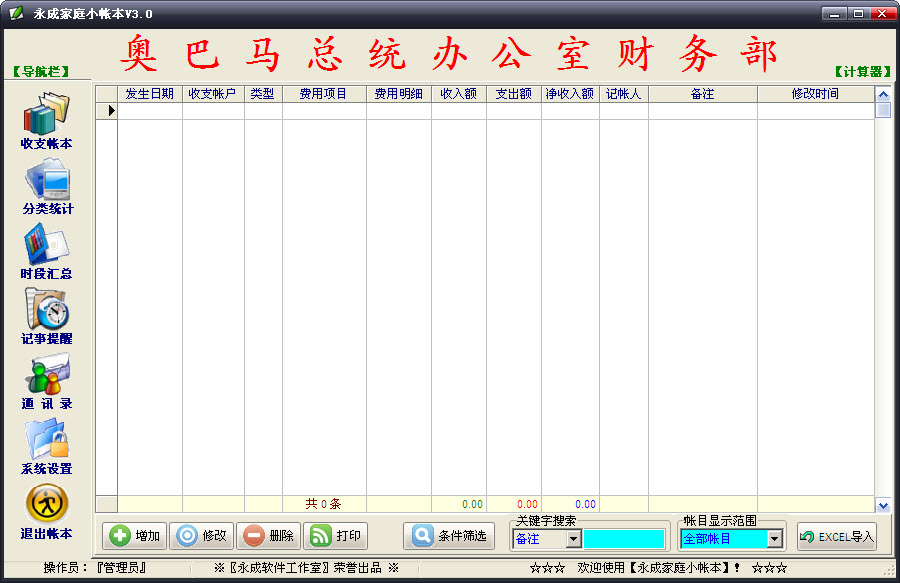Toggle the 【导航栏】 navigation bar link
This screenshot has width=900, height=583.
(41, 72)
